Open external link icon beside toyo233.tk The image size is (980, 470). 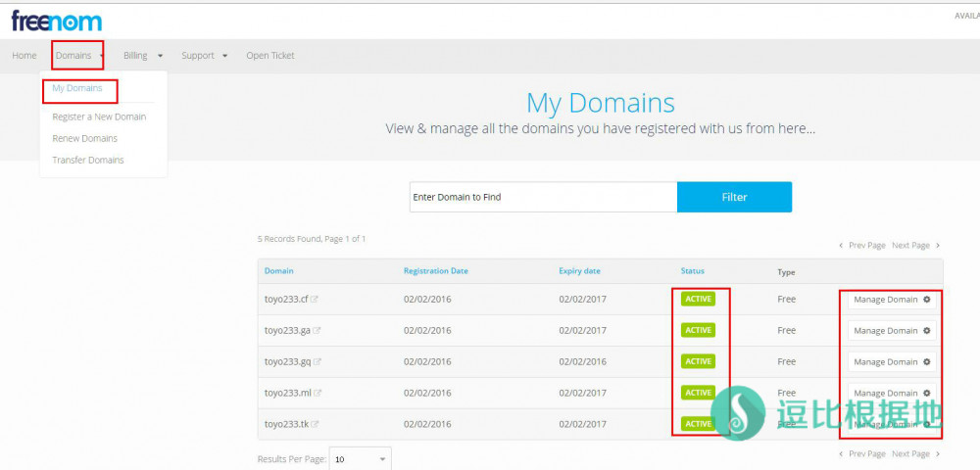[315, 424]
